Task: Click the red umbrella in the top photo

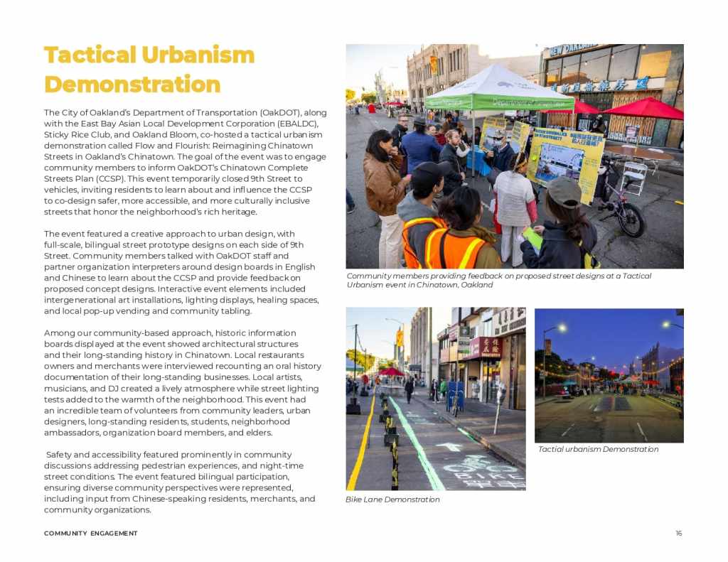Action: coord(642,109)
